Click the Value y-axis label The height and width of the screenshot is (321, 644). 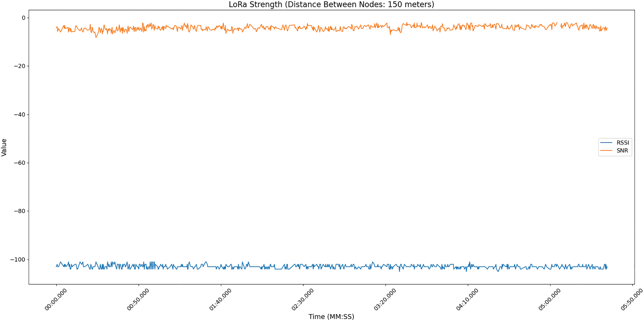point(4,147)
